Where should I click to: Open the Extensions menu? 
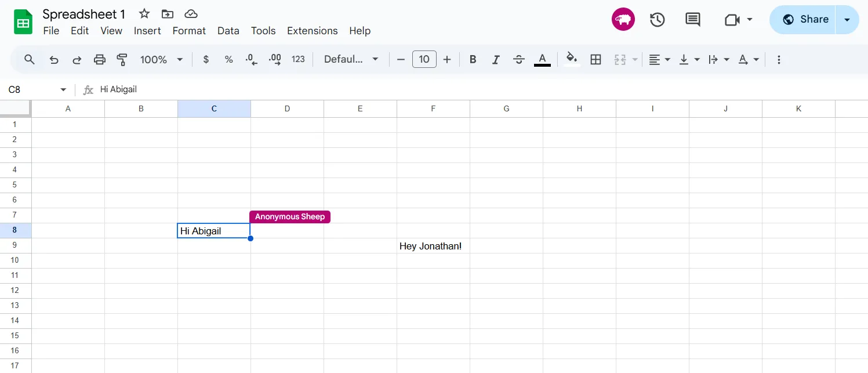312,31
